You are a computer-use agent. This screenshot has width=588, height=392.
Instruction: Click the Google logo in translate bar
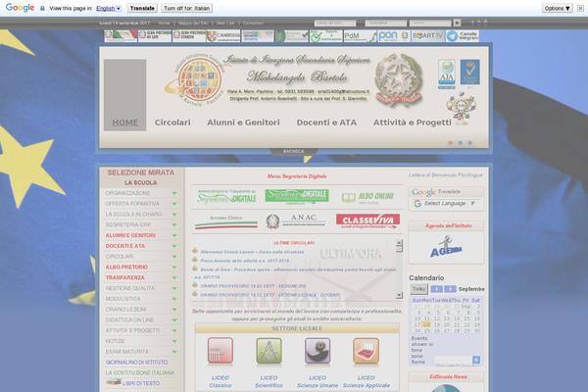20,8
